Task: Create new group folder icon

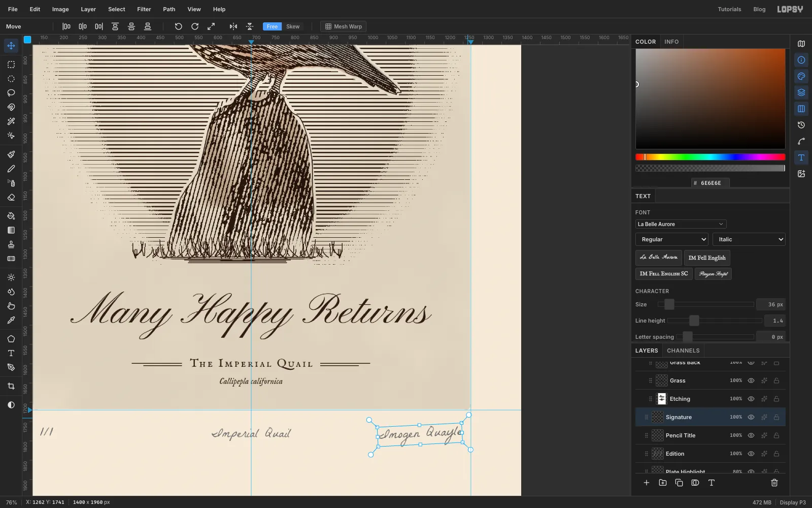Action: click(x=663, y=483)
